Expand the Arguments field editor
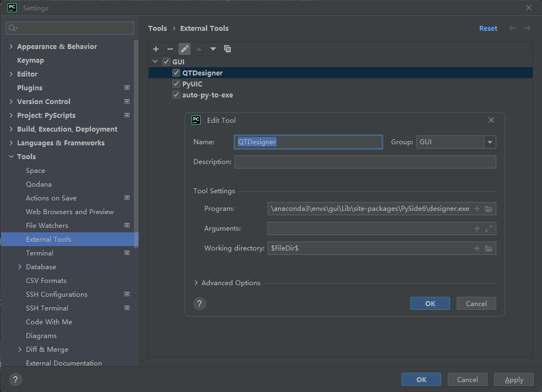The width and height of the screenshot is (542, 392). point(489,228)
